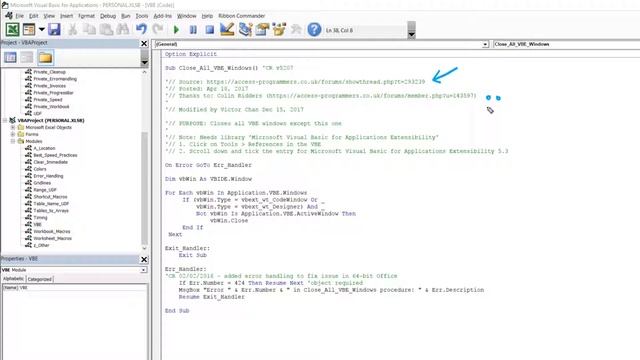Image resolution: width=640 pixels, height=360 pixels.
Task: Switch to Excel with View Microsoft Excel icon
Action: click(x=12, y=29)
